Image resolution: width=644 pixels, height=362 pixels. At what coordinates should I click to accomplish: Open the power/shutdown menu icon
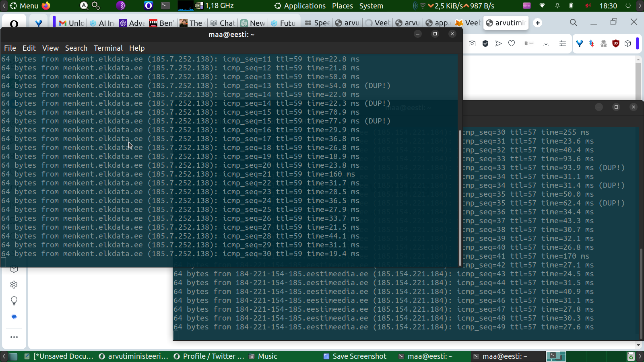pos(628,6)
